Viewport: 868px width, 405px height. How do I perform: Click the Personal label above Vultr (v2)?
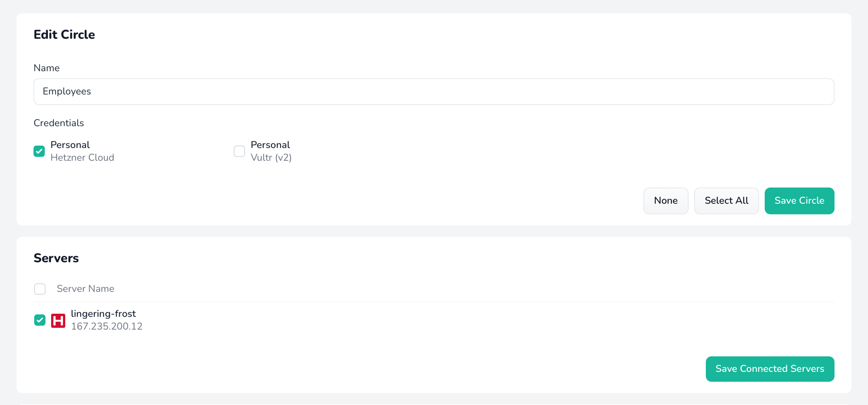pyautogui.click(x=270, y=145)
